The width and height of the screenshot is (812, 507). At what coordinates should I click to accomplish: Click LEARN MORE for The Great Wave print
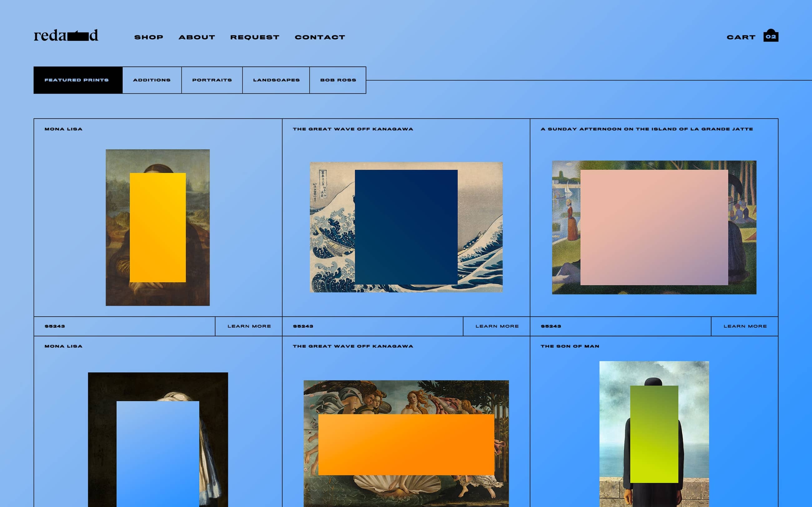click(497, 326)
